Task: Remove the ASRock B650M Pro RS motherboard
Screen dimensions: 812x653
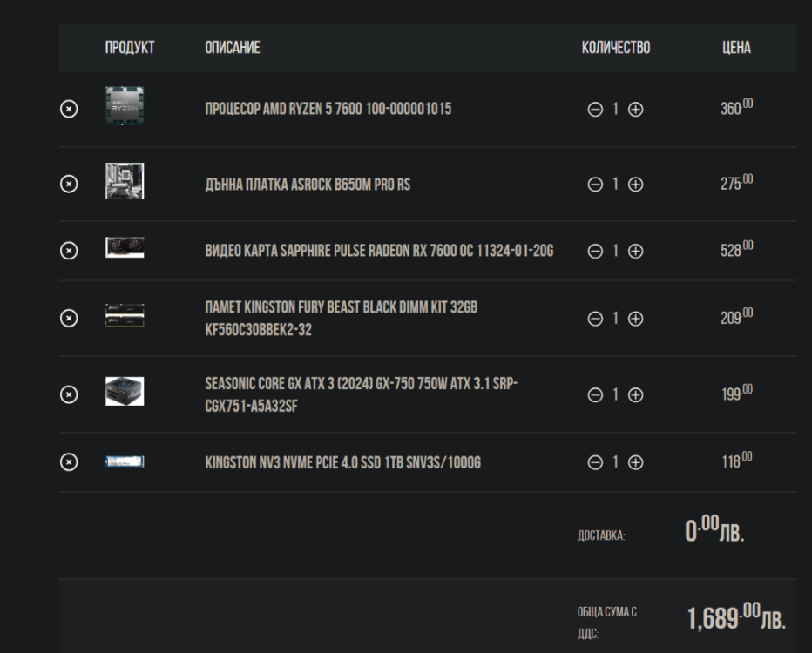Action: (x=69, y=185)
